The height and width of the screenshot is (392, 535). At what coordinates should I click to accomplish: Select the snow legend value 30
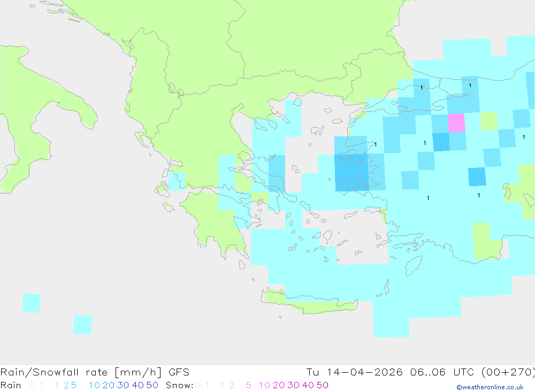pos(293,385)
